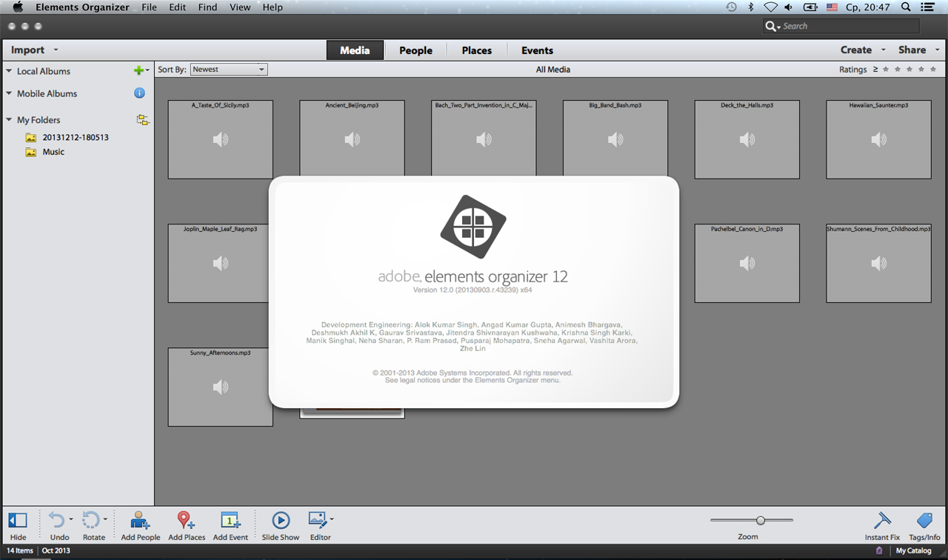The height and width of the screenshot is (560, 948).
Task: Collapse the Local Albums section
Action: pos(9,71)
